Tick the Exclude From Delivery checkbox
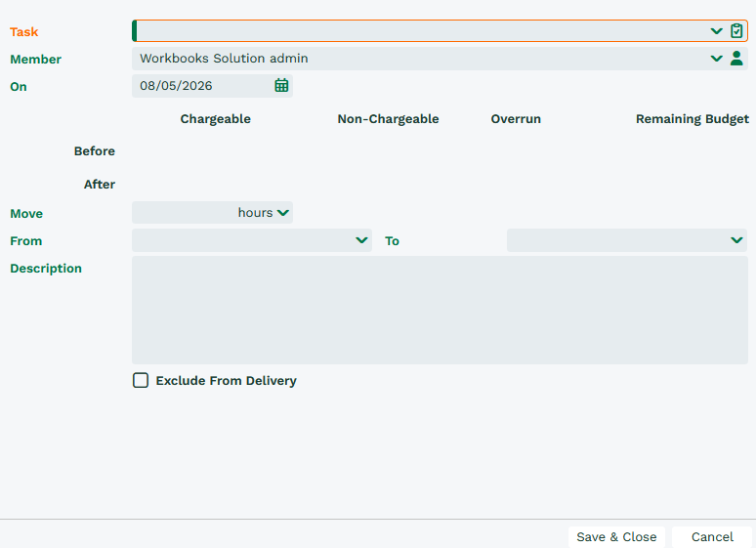Image resolution: width=756 pixels, height=548 pixels. 141,380
